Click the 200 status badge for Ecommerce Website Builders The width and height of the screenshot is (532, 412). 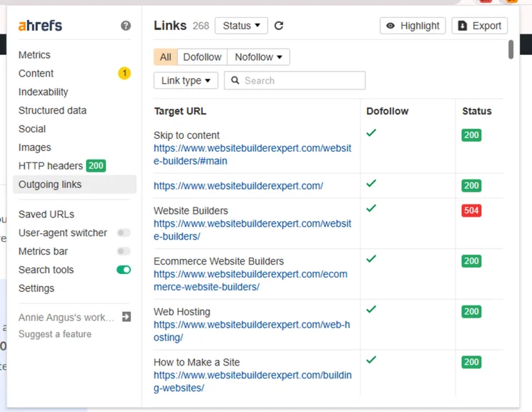click(x=471, y=261)
